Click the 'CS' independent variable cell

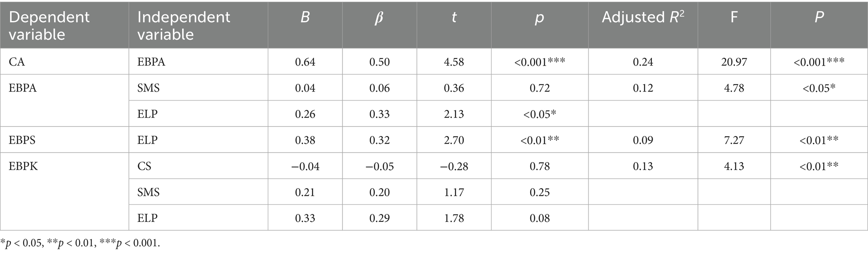click(x=144, y=166)
